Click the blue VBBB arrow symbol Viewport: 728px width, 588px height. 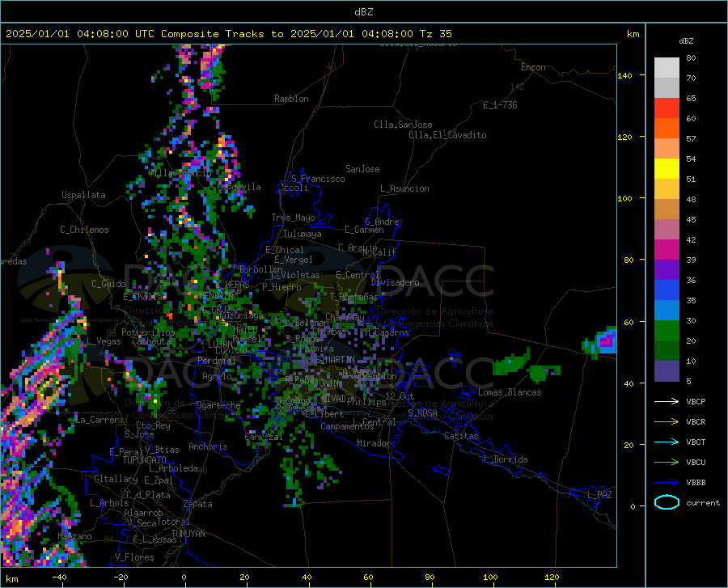tap(667, 482)
